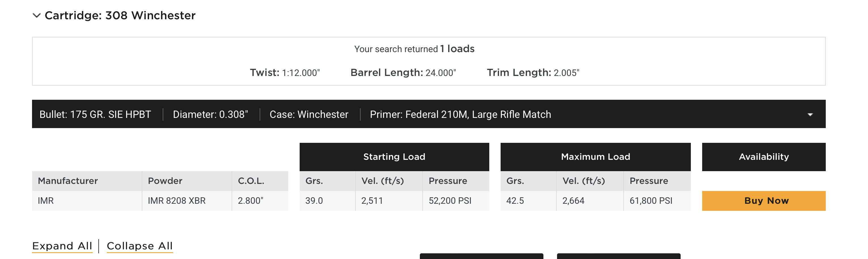
Task: Click the 42.5 maximum grains value
Action: point(515,201)
